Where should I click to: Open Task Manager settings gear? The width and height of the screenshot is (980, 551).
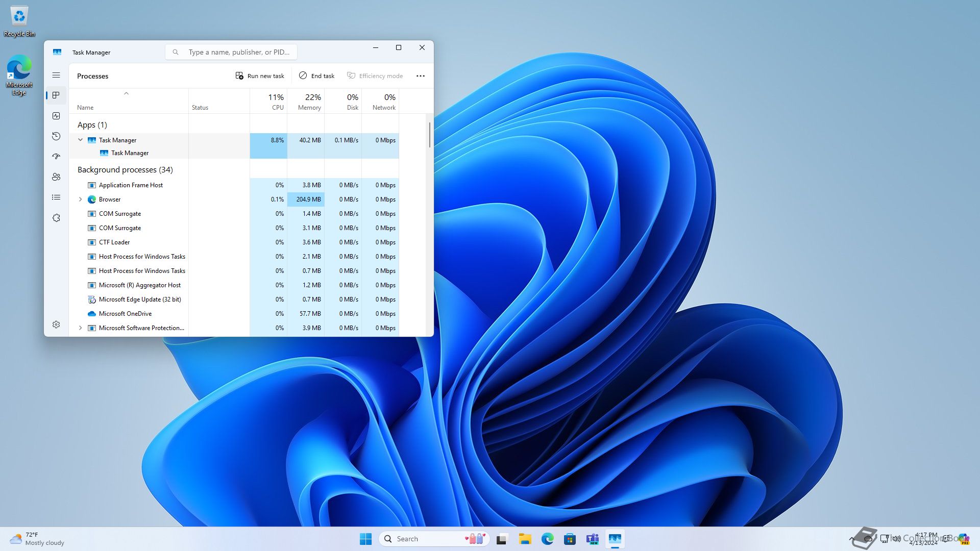56,324
